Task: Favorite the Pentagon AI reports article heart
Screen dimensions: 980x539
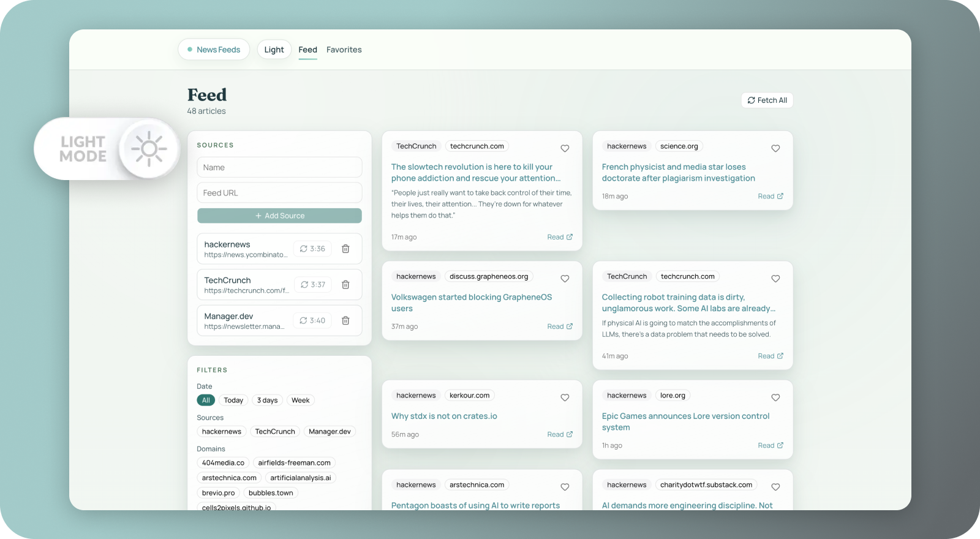Action: click(565, 487)
